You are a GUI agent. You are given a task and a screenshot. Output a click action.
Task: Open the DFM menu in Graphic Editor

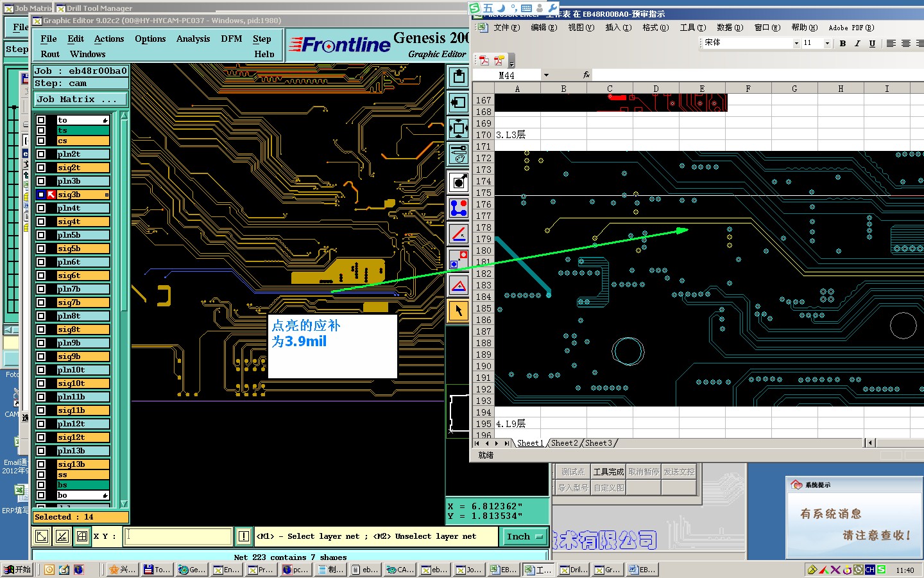[232, 39]
